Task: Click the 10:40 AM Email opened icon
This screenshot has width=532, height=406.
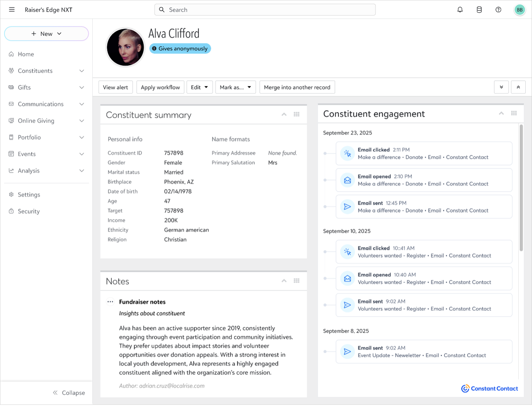Action: coord(347,279)
